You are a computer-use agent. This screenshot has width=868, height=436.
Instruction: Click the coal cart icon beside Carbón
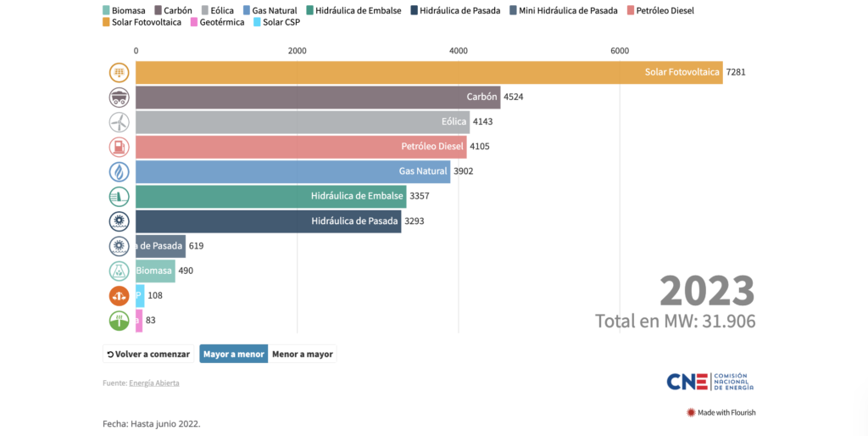click(119, 98)
